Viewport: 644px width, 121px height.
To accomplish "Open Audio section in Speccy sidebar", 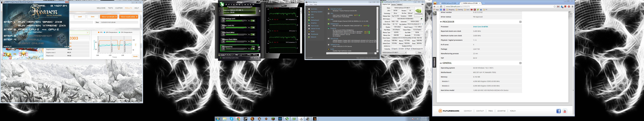I will (x=312, y=31).
